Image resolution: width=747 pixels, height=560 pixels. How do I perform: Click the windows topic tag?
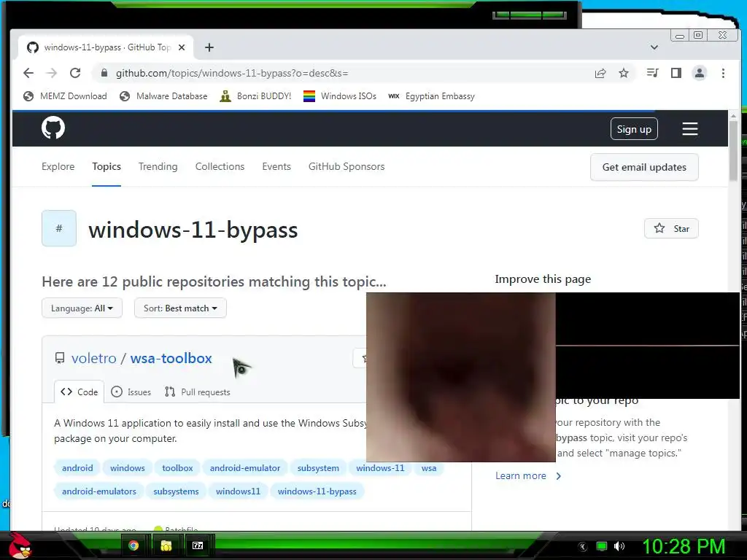tap(127, 468)
